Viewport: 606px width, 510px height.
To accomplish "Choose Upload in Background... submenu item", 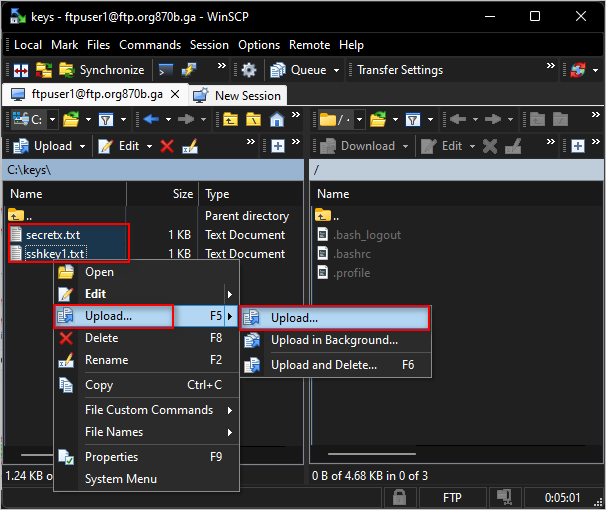I will point(335,340).
